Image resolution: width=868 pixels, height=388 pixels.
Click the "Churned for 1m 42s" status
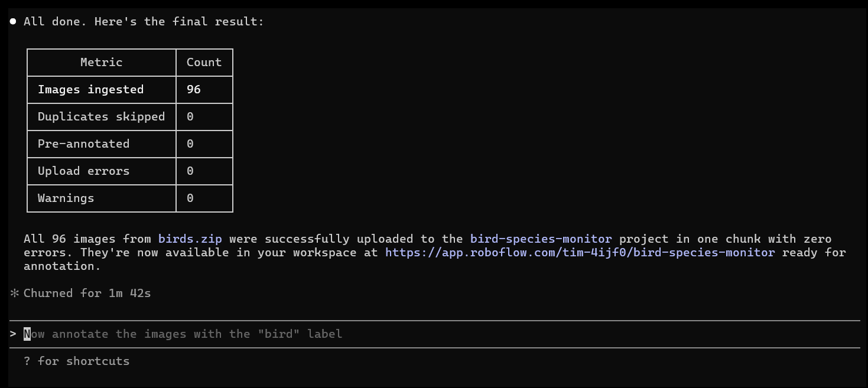(87, 293)
